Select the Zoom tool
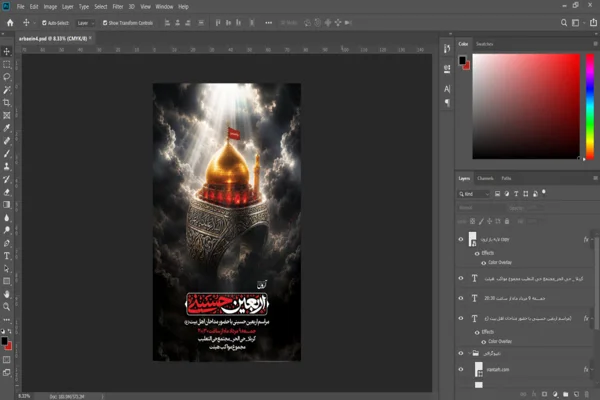 coord(7,307)
